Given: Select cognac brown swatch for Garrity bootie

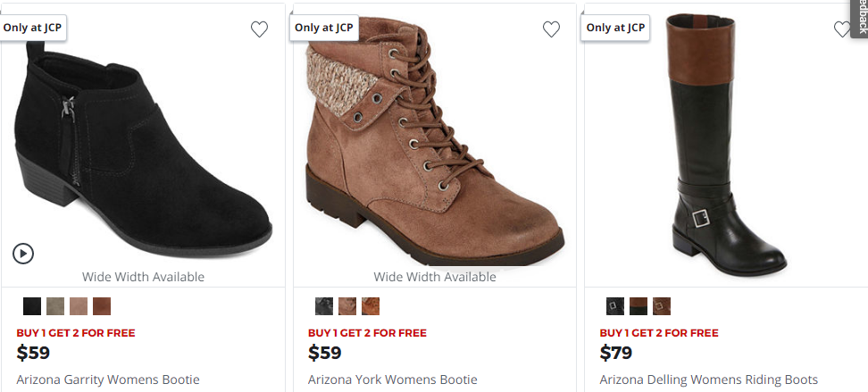Looking at the screenshot, I should click(x=102, y=306).
